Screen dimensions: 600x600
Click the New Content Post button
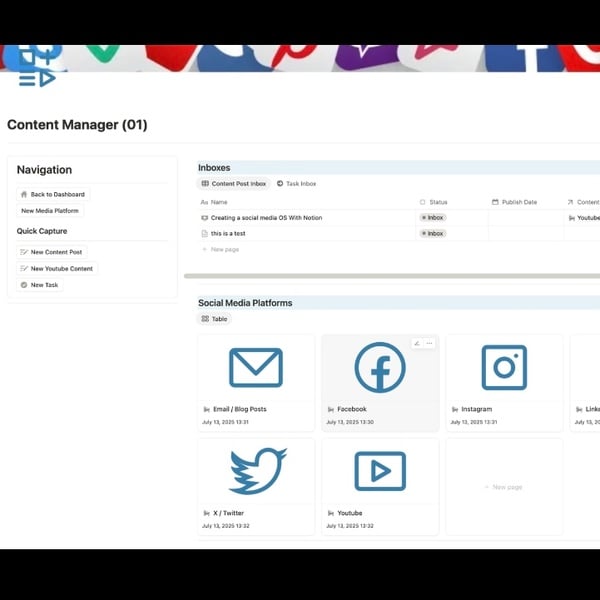pos(51,252)
